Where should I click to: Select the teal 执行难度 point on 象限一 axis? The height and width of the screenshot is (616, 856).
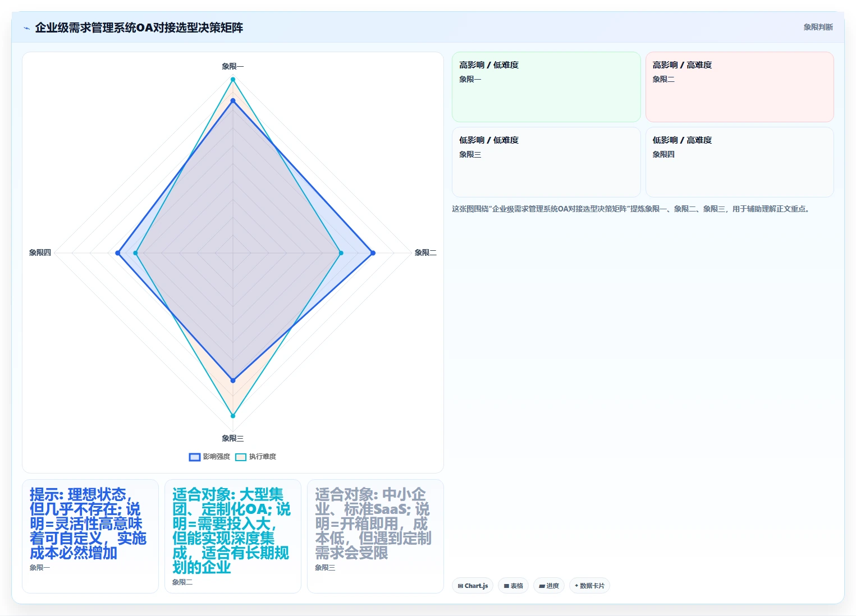(x=233, y=79)
